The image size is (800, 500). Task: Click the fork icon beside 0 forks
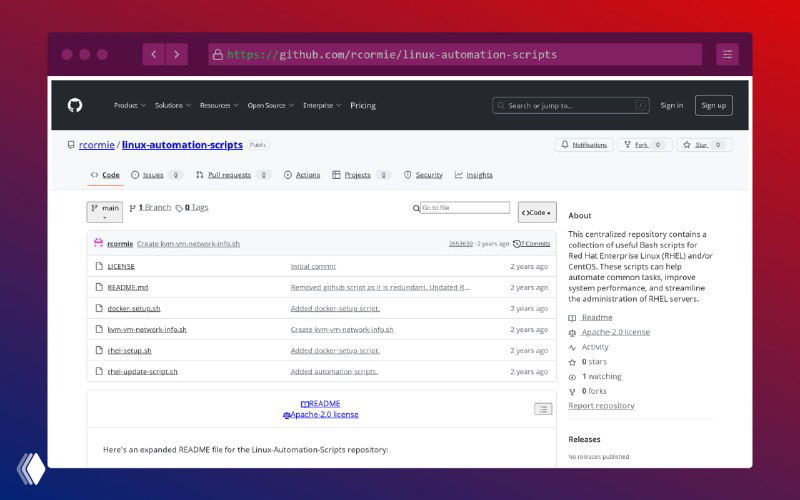[x=572, y=392]
